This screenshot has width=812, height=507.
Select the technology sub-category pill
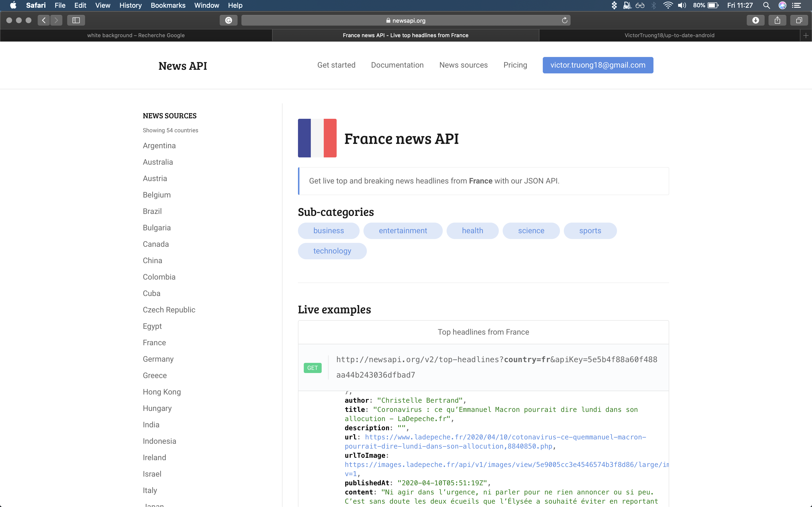[x=332, y=251]
